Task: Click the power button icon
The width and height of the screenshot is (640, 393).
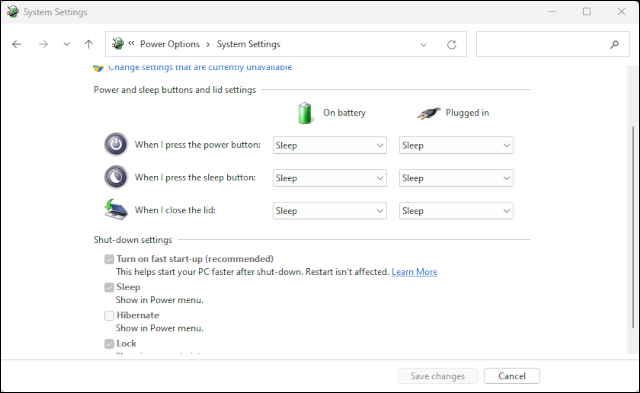Action: point(116,144)
